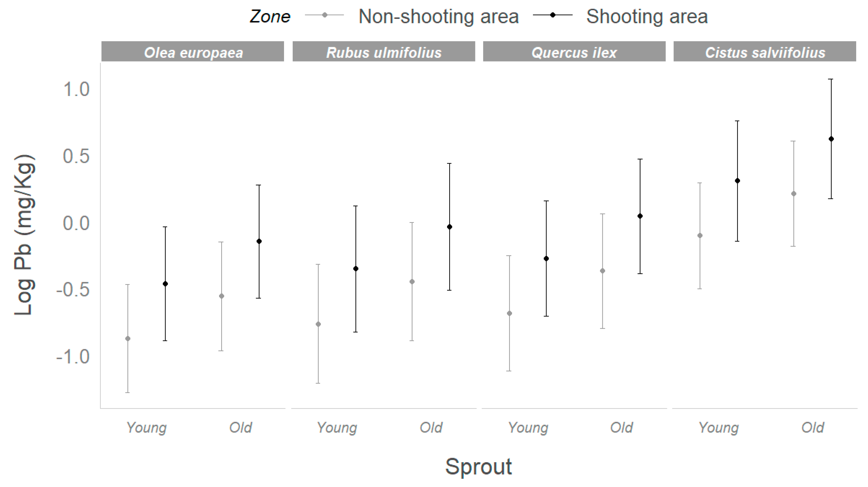Select the Rubus ulmifolius panel header

coord(384,52)
